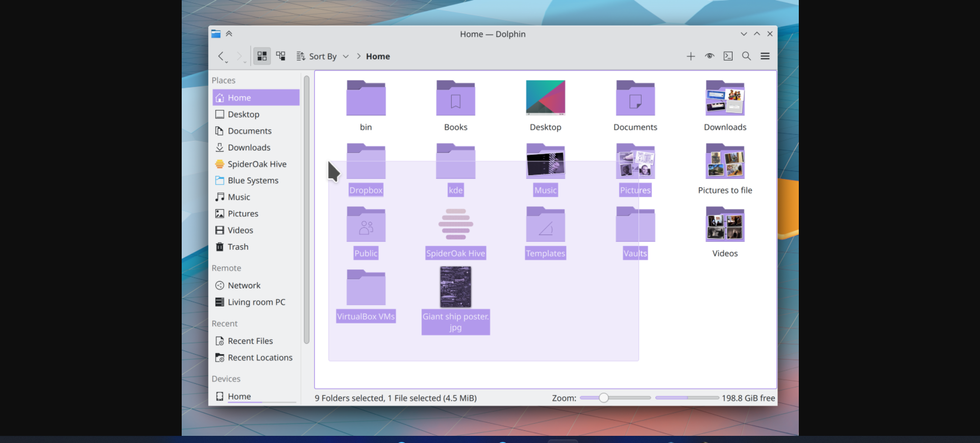The image size is (980, 443).
Task: Select Living room PC in sidebar
Action: [256, 302]
